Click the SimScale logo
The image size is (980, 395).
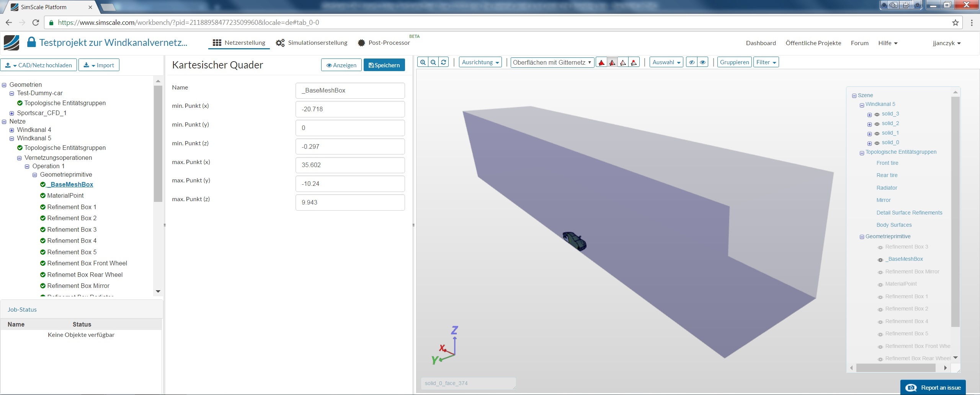click(11, 43)
